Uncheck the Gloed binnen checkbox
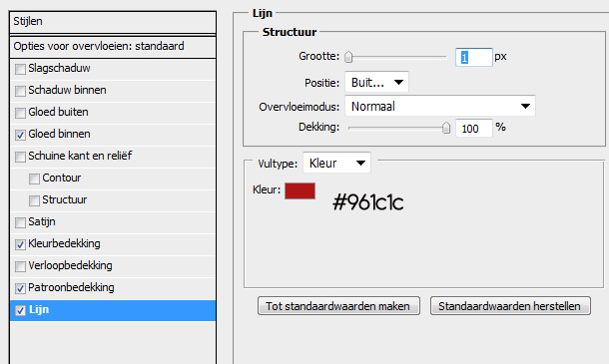 pos(20,135)
